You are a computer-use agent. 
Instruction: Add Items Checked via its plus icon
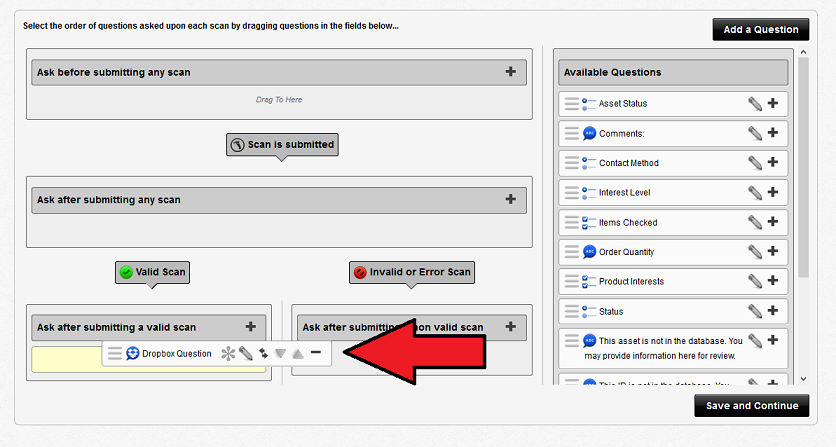[773, 221]
